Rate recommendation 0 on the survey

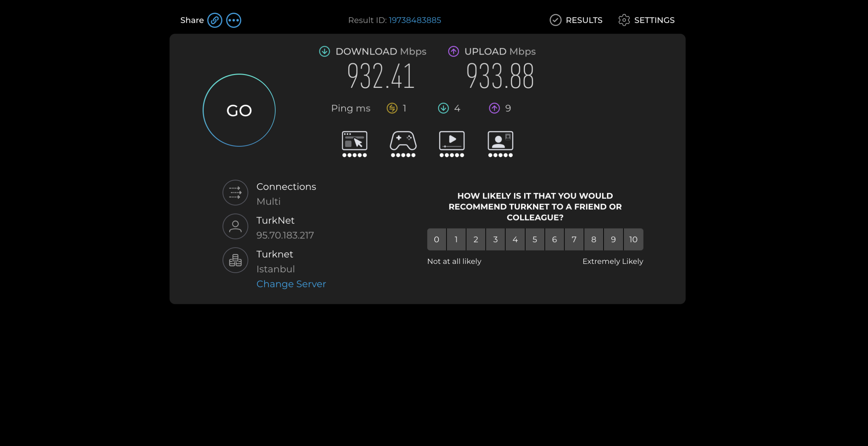[436, 239]
